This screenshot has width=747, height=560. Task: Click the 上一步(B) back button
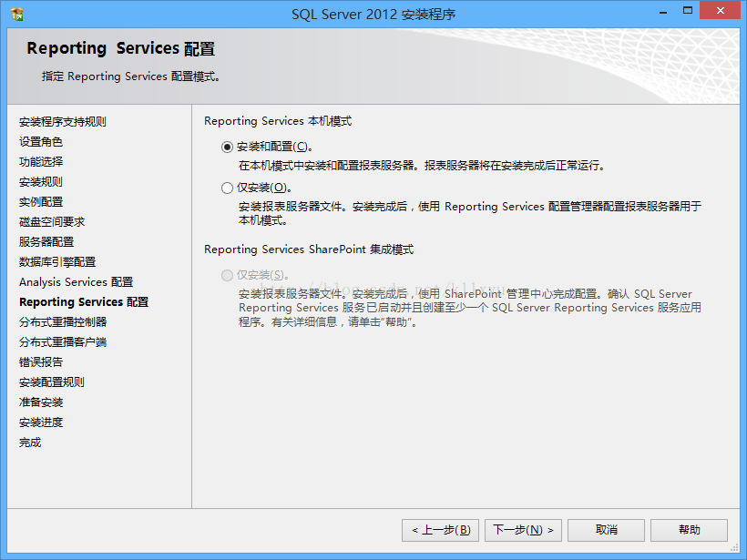click(x=440, y=530)
